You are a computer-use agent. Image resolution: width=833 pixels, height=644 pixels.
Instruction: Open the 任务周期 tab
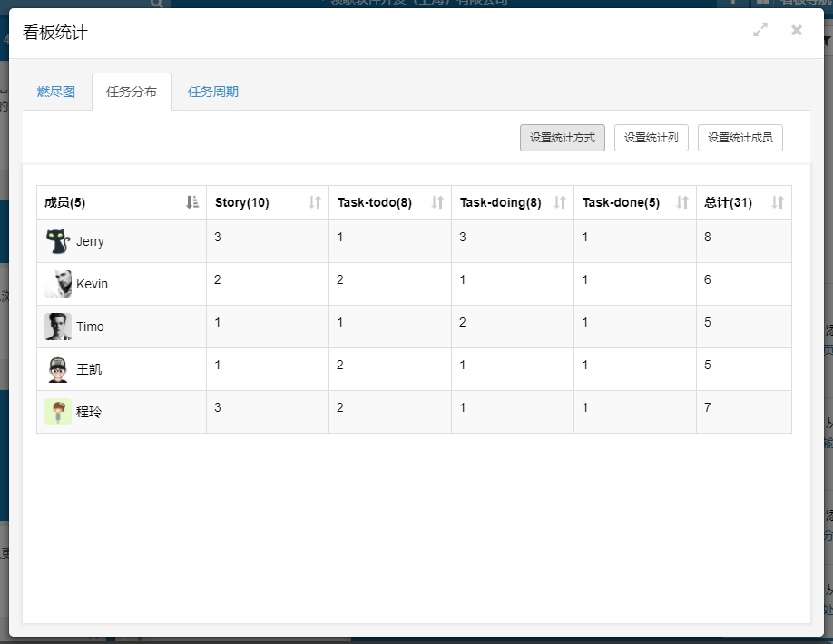[213, 92]
